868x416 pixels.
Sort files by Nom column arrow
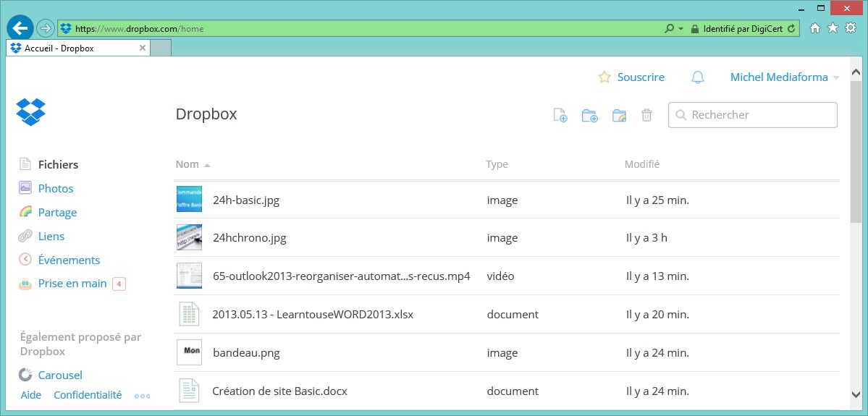click(x=207, y=165)
